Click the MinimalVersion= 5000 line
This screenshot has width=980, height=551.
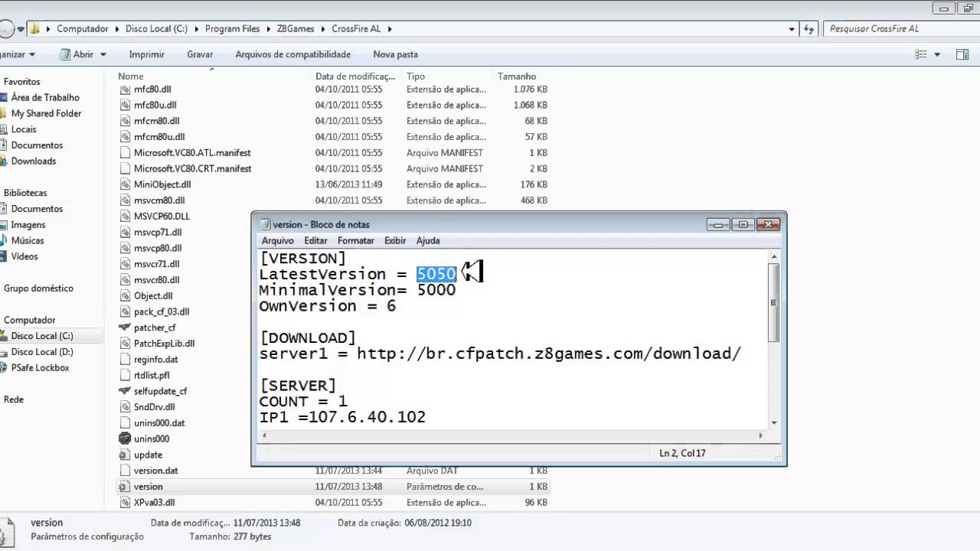358,290
